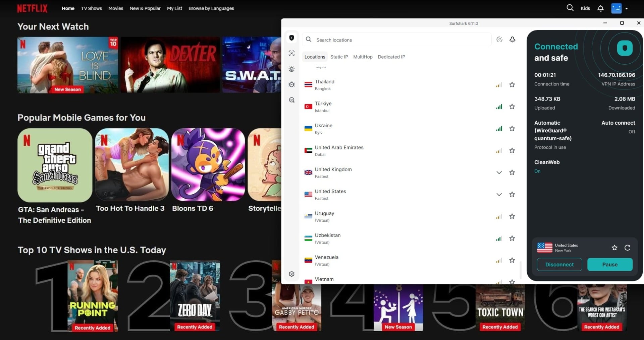Viewport: 644px width, 340px height.
Task: Click the Türkiye flag icon
Action: (x=308, y=107)
